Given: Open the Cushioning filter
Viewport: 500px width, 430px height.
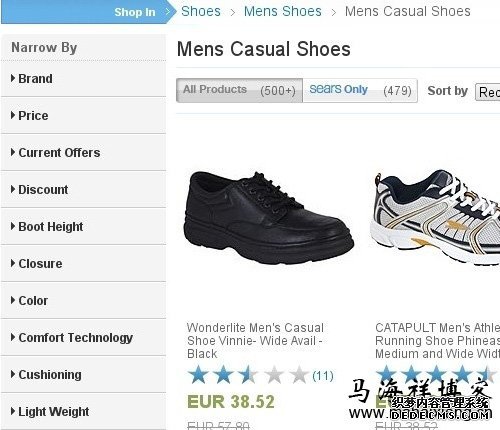Looking at the screenshot, I should (x=83, y=375).
